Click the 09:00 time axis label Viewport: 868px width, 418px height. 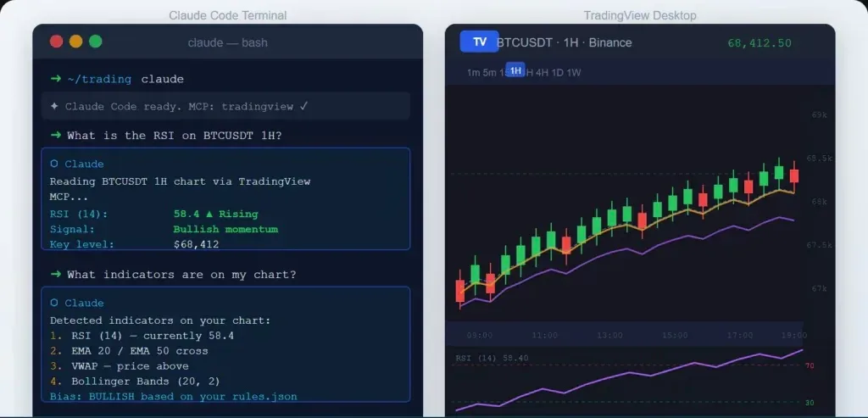click(x=480, y=336)
